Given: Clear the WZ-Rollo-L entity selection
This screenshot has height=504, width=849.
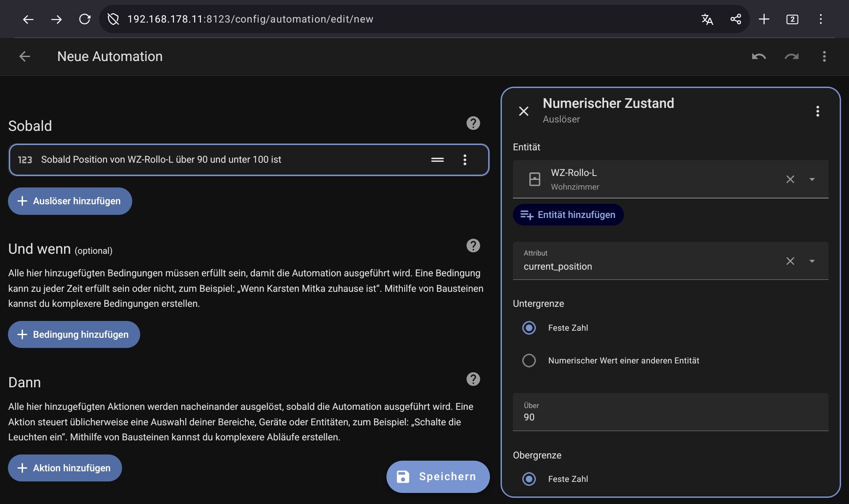Looking at the screenshot, I should (x=790, y=179).
